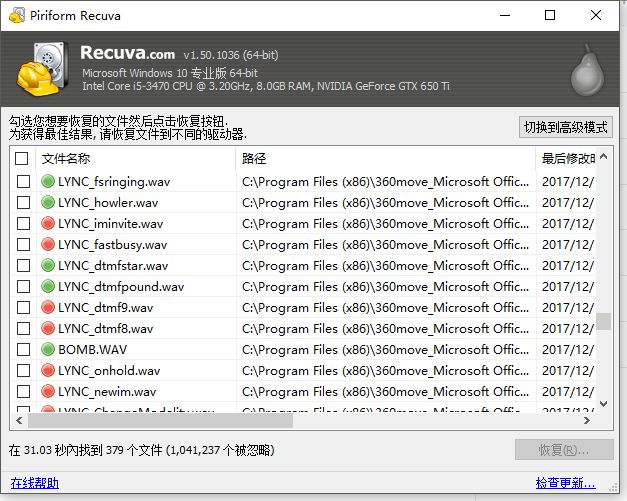Sort by 路径 column header
Viewport: 627px width, 501px height.
click(x=386, y=159)
